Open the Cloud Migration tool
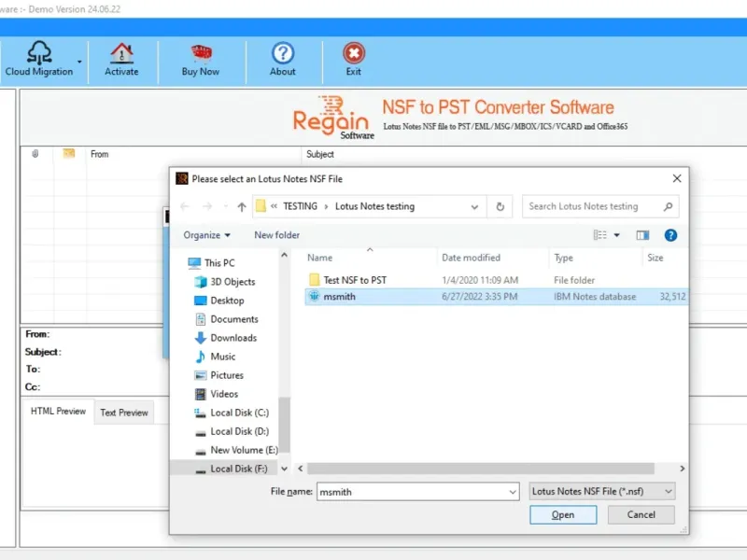The height and width of the screenshot is (560, 747). 39,59
